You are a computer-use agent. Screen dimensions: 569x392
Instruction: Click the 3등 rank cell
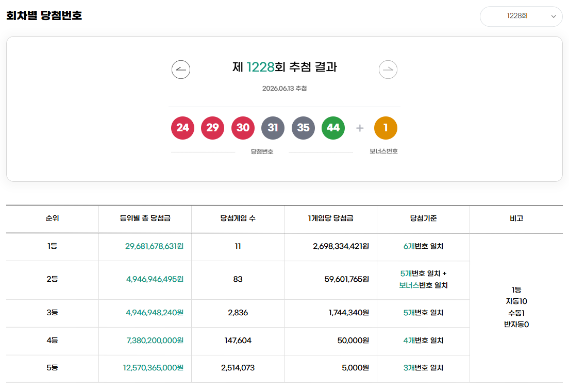[52, 313]
